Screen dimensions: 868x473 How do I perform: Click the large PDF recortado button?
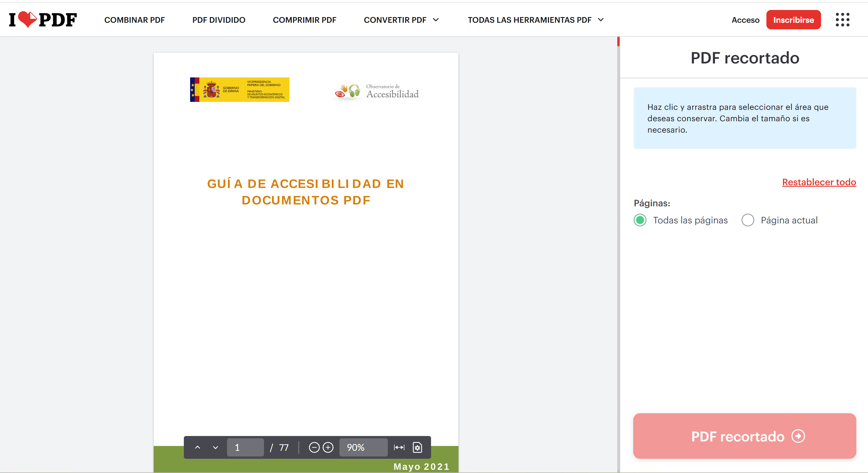(744, 436)
